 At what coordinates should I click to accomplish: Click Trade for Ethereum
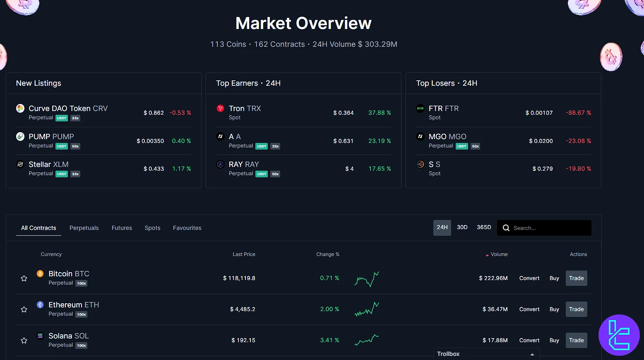point(576,309)
